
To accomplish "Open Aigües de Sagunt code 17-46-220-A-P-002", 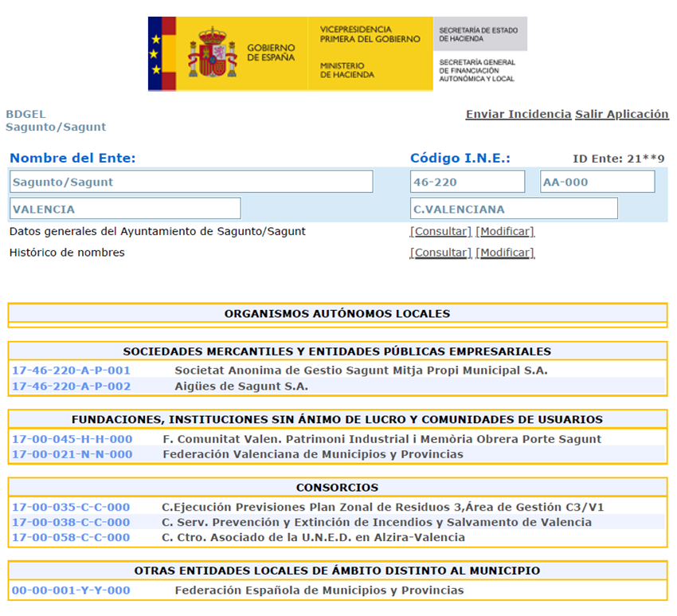I will (71, 386).
